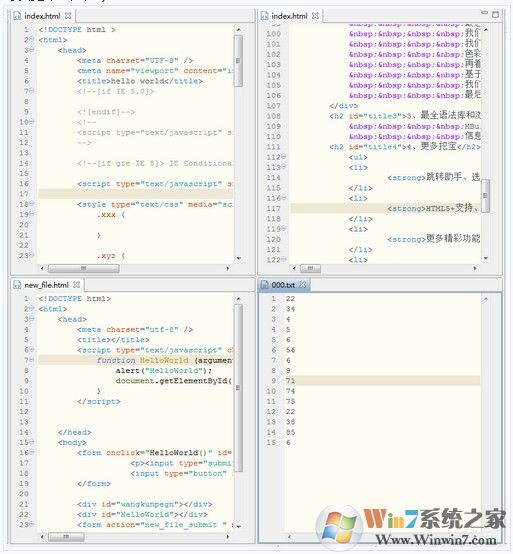Close the right index.html tab showing line 100
The width and height of the screenshot is (513, 554).
(x=316, y=16)
